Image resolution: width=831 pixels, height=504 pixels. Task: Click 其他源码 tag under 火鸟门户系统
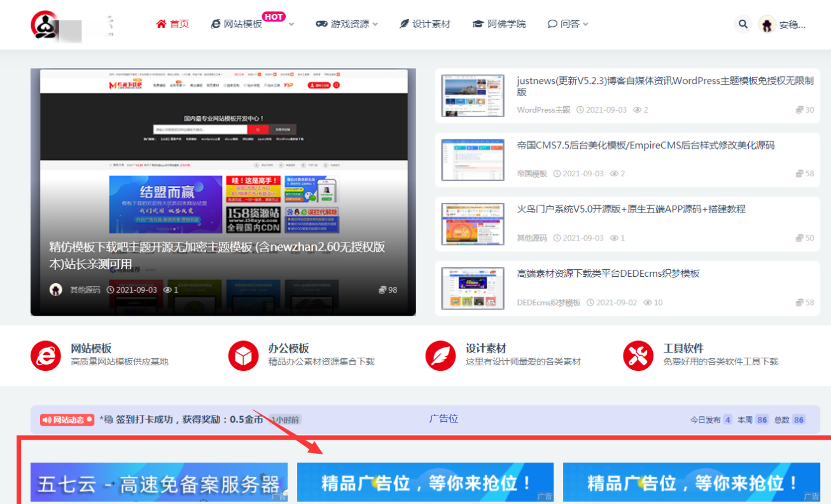tap(532, 238)
